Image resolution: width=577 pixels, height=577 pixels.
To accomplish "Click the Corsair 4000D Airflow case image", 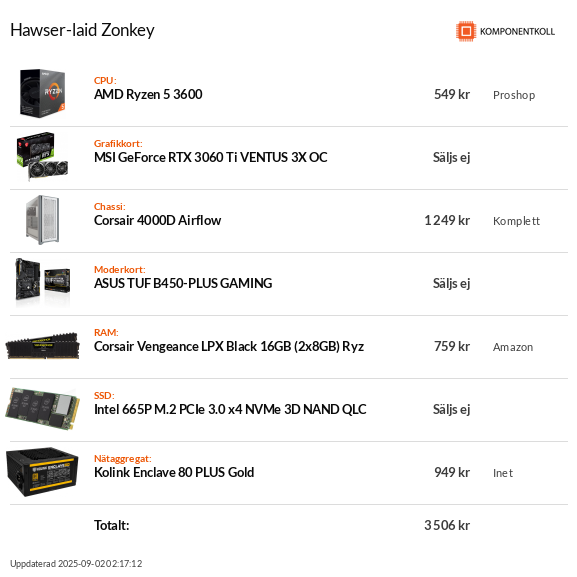I will point(42,220).
